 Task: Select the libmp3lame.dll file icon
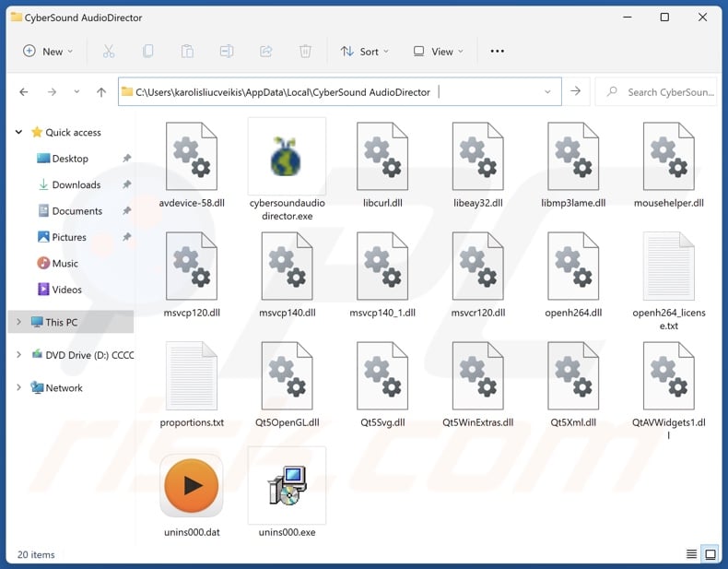click(x=573, y=156)
